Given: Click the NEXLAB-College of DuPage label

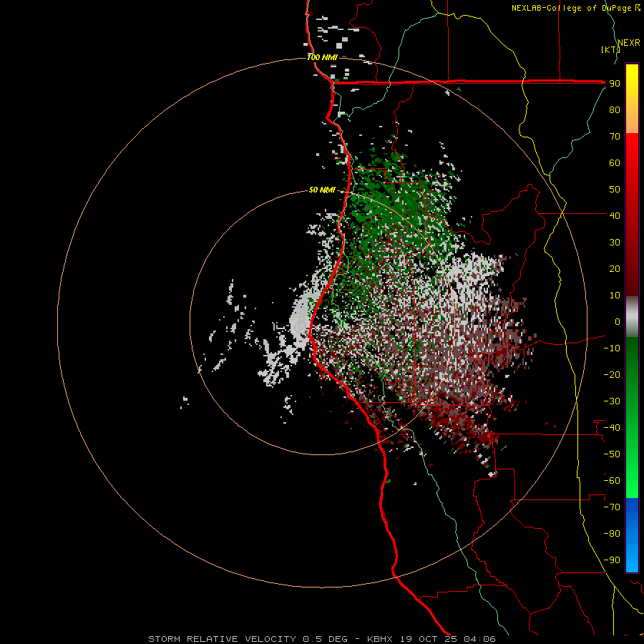Looking at the screenshot, I should [x=575, y=8].
